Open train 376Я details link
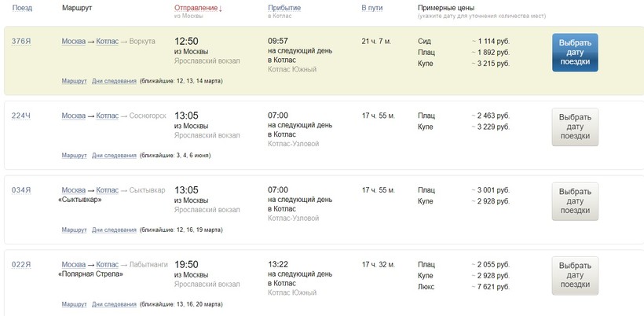Viewport: 644px width, 316px height. (x=21, y=41)
